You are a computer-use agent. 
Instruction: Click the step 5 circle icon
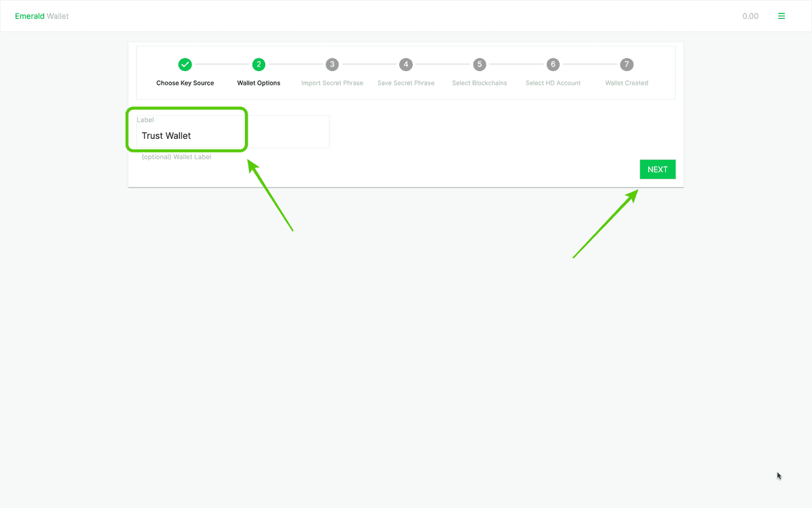coord(479,64)
